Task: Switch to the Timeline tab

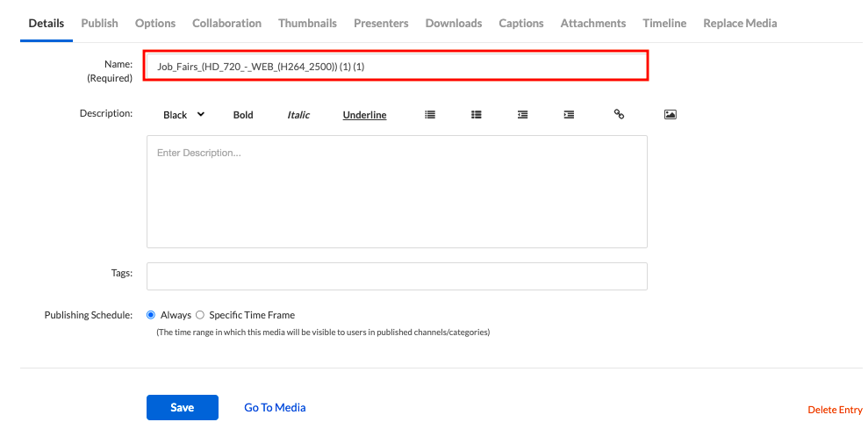Action: 665,23
